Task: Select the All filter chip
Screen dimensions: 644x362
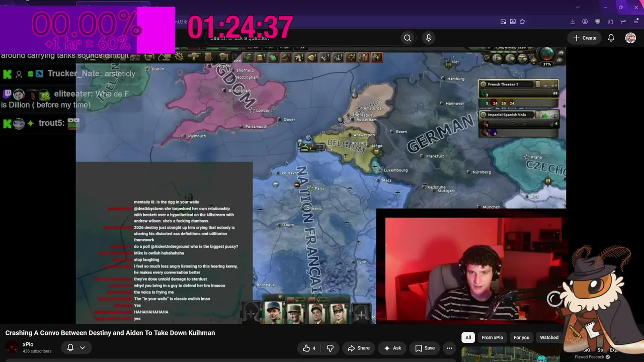Action: [468, 337]
